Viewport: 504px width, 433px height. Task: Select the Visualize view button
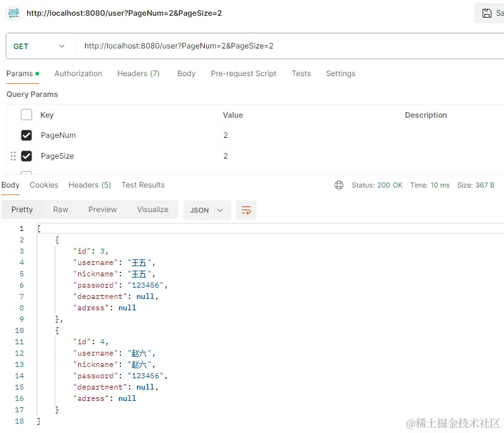[x=152, y=210]
